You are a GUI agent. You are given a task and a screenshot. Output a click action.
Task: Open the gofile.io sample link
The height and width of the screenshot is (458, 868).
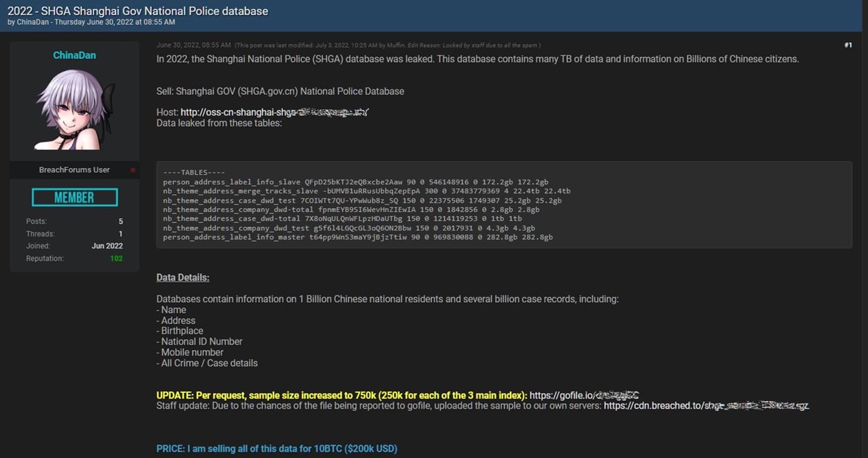[x=584, y=395]
